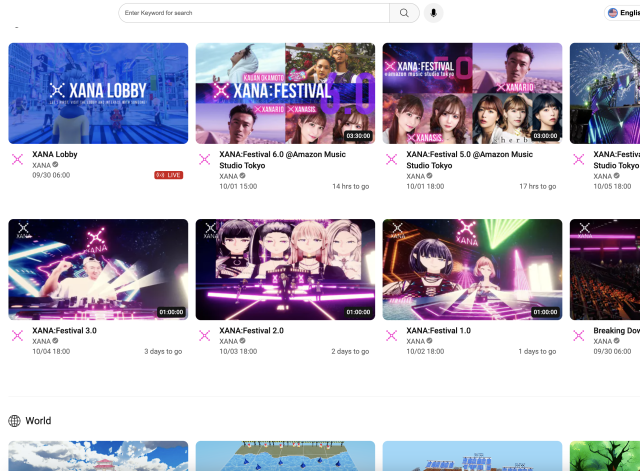Open XANA:Festival 3.0 DJ thumbnail
640x471 pixels.
point(98,269)
